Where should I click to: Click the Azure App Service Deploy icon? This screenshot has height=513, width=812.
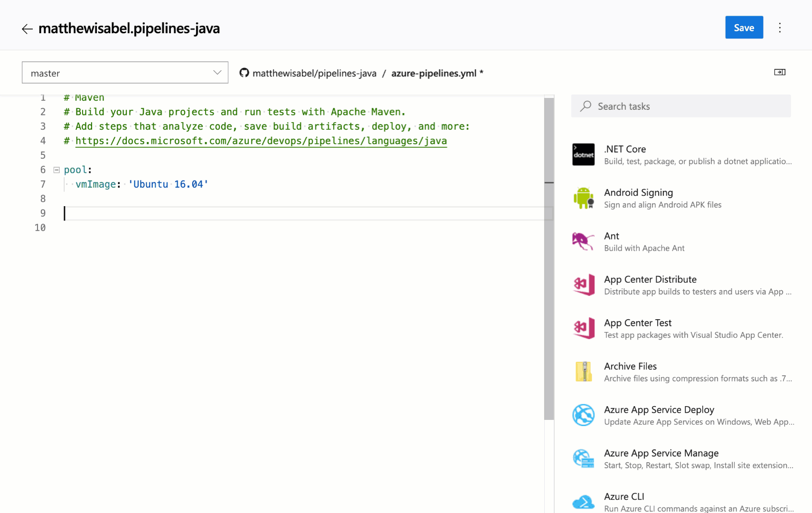tap(583, 415)
